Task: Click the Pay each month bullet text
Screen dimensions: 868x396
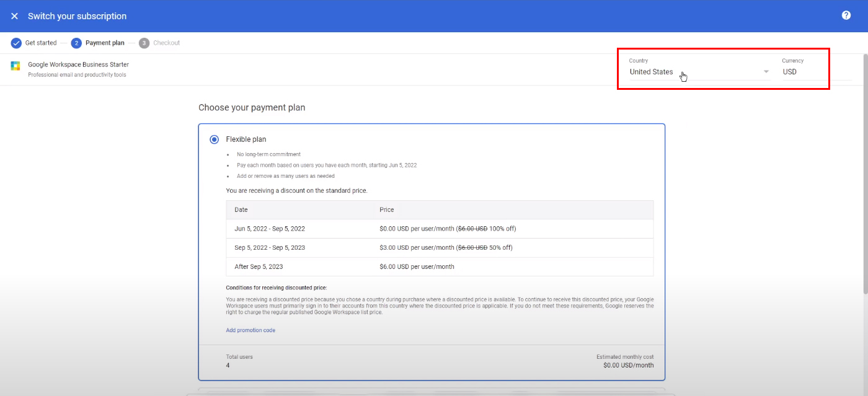Action: tap(327, 165)
